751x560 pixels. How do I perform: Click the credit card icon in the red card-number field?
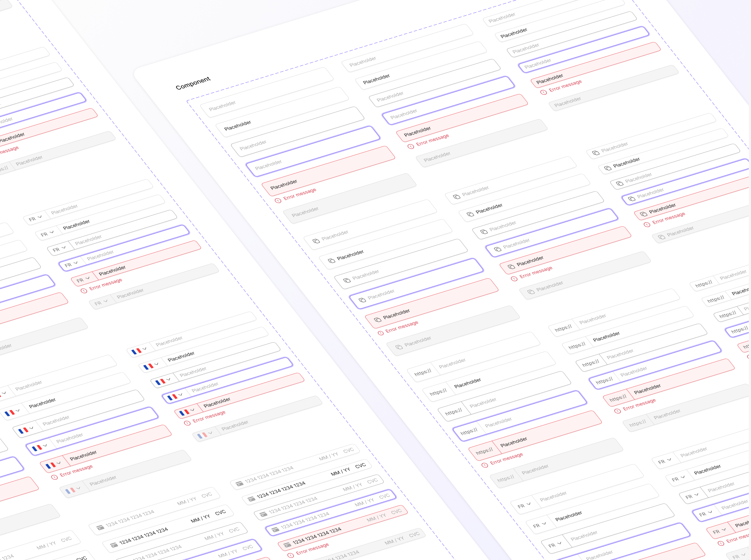(x=287, y=545)
